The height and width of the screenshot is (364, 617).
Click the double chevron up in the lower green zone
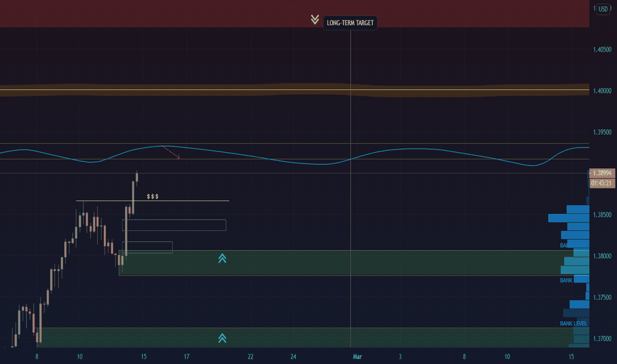(222, 338)
